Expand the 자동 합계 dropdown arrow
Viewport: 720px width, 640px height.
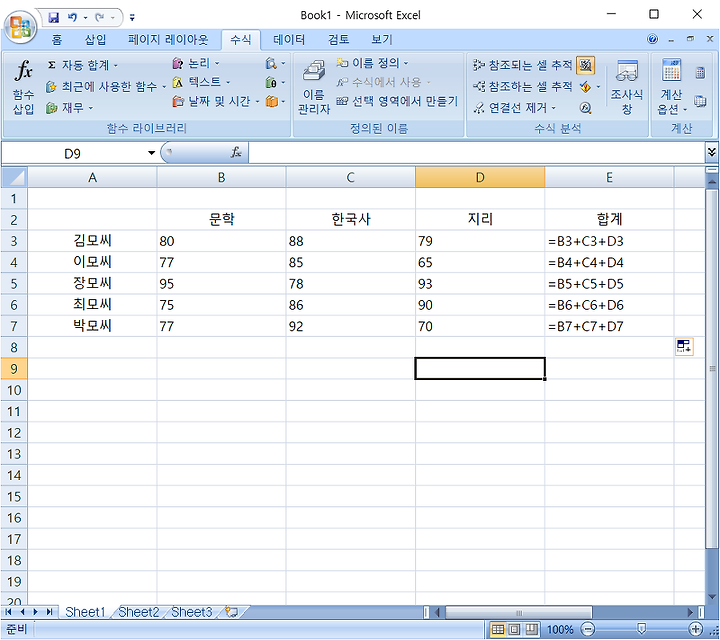pyautogui.click(x=116, y=66)
